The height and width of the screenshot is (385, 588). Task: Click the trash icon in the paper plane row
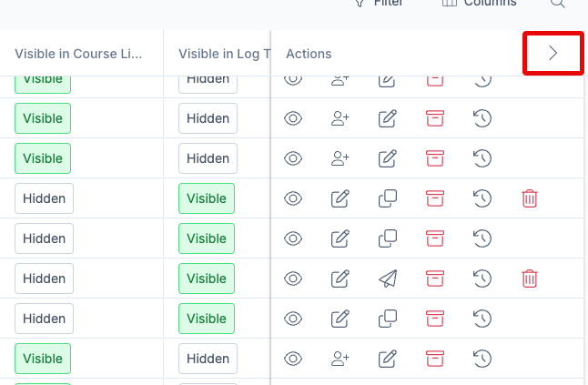coord(530,279)
